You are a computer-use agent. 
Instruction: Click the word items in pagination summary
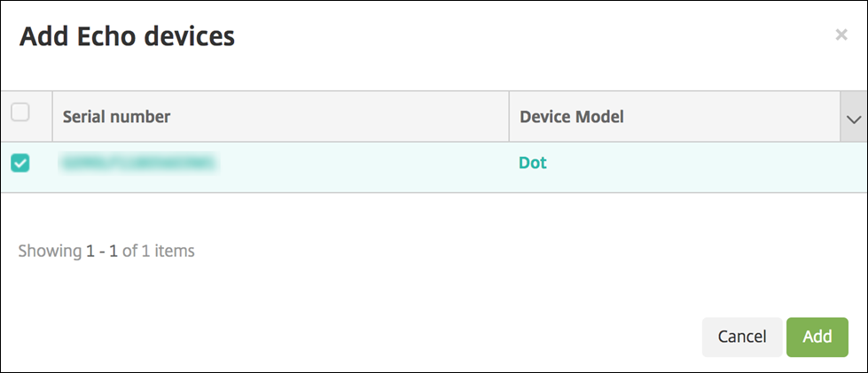coord(176,251)
